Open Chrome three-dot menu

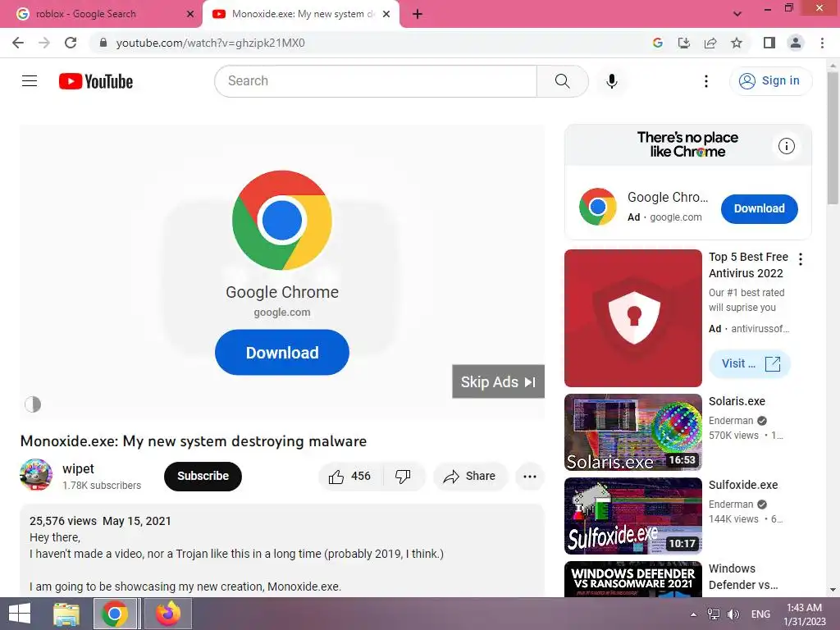click(x=822, y=43)
